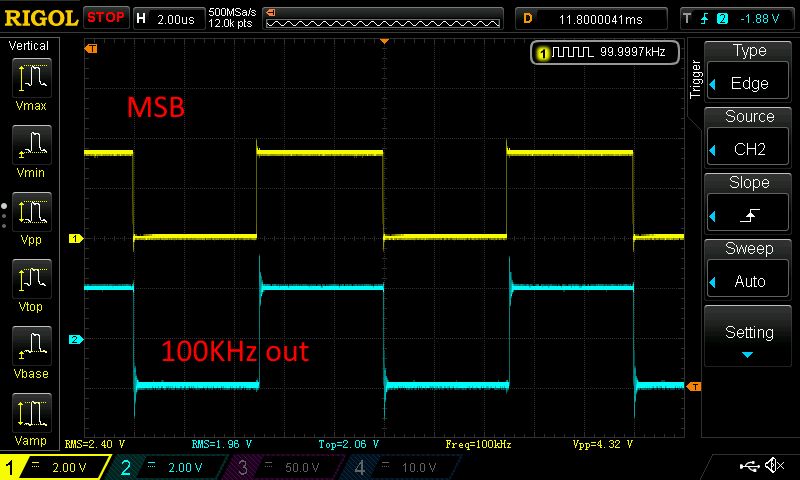Click the 12.0k pts memory depth text
Image resolution: width=800 pixels, height=480 pixels.
[230, 24]
